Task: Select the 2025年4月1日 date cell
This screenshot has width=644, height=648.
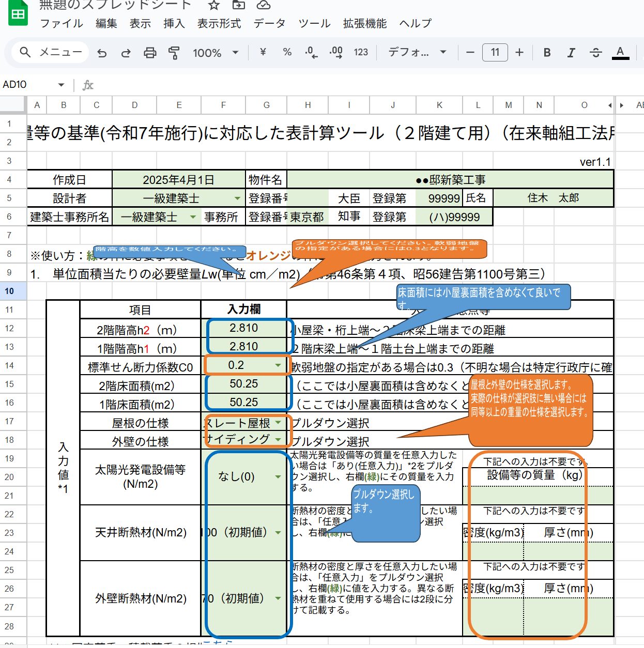Action: pos(179,180)
